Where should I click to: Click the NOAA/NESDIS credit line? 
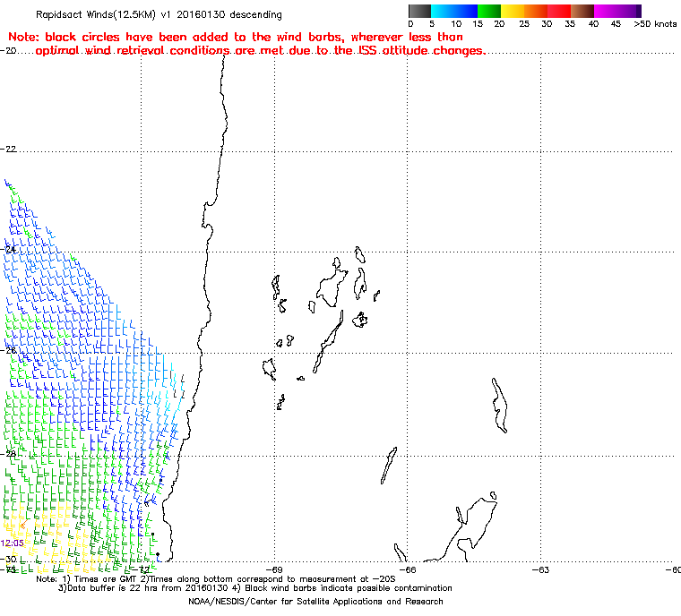[x=315, y=602]
